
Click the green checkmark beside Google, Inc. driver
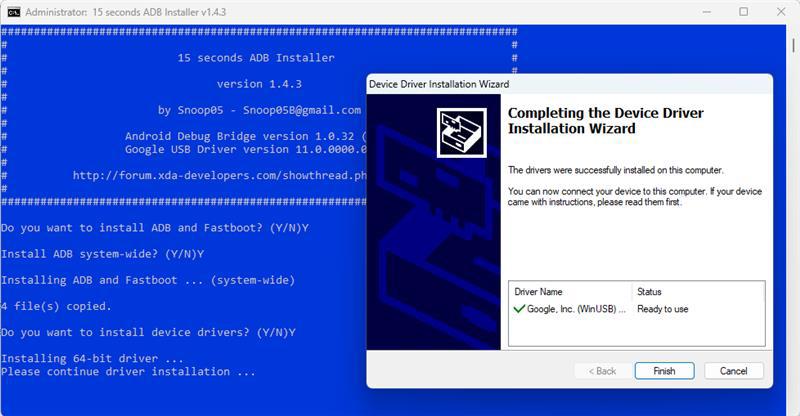[x=519, y=309]
